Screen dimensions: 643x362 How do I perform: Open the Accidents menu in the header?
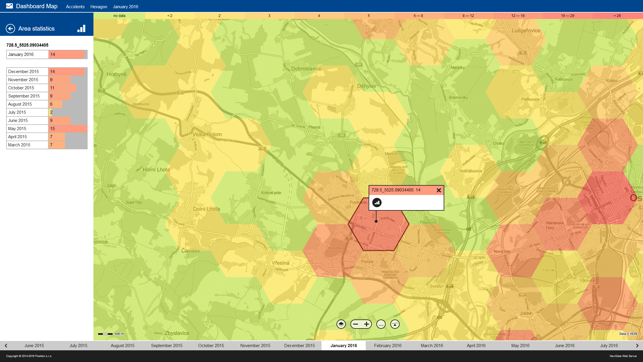tap(75, 7)
